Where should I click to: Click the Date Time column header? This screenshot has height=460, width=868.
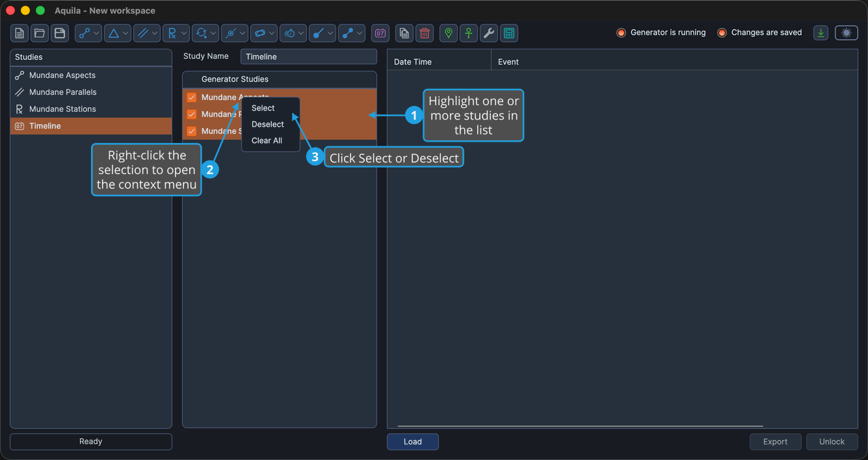point(440,62)
